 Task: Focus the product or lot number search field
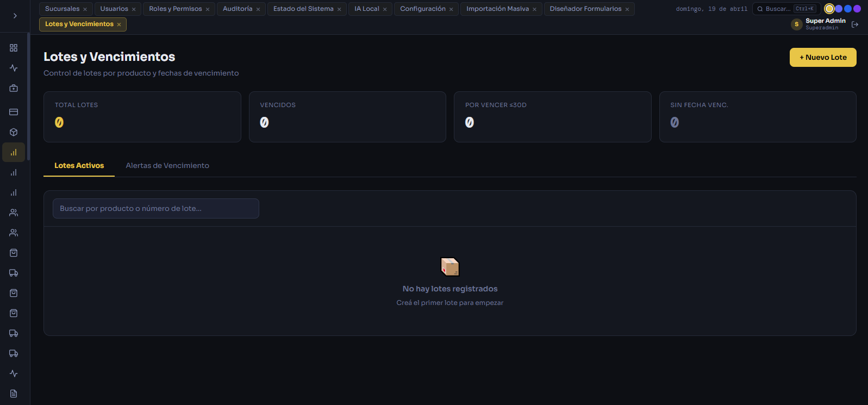point(155,209)
